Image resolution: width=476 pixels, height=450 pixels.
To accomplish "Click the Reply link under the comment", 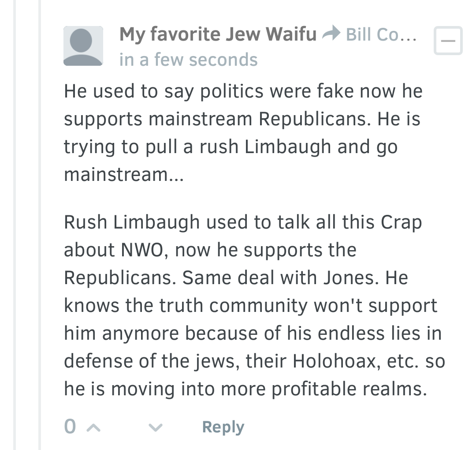I will (x=223, y=427).
